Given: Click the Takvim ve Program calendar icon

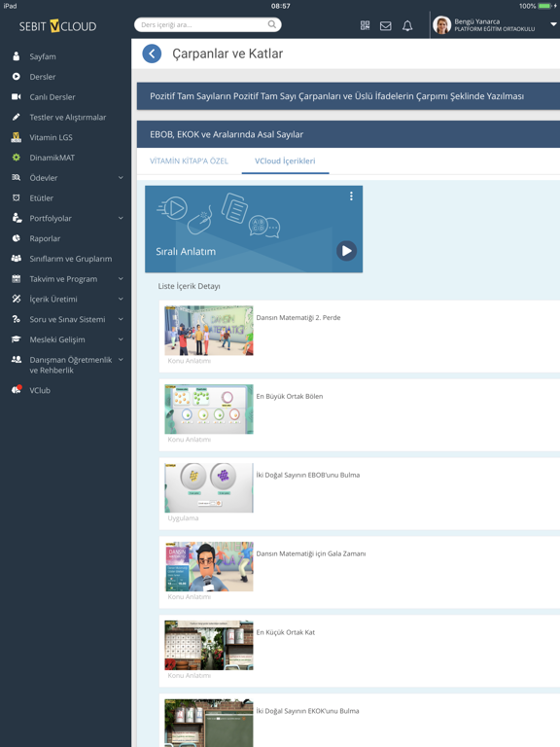Looking at the screenshot, I should pyautogui.click(x=17, y=279).
